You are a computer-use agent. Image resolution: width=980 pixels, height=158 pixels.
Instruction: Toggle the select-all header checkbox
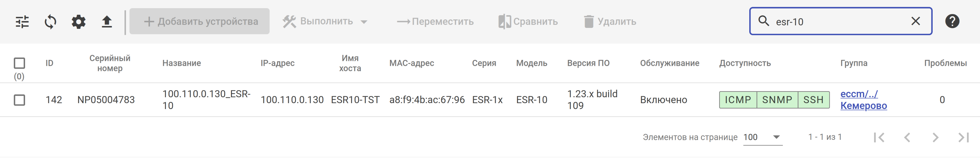[x=19, y=63]
